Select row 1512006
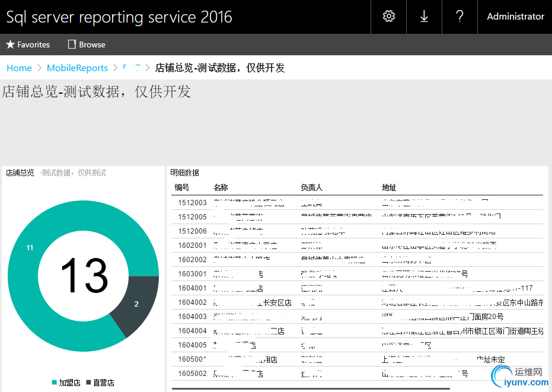 click(357, 231)
